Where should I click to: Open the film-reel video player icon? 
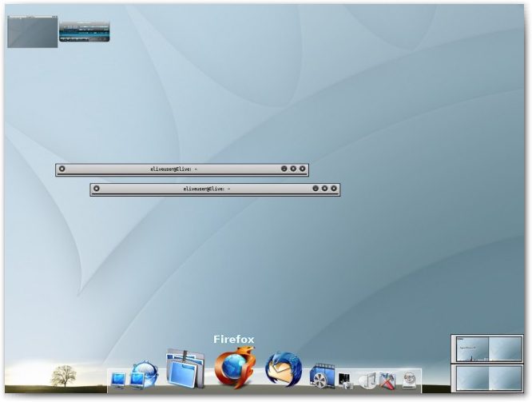tap(322, 376)
